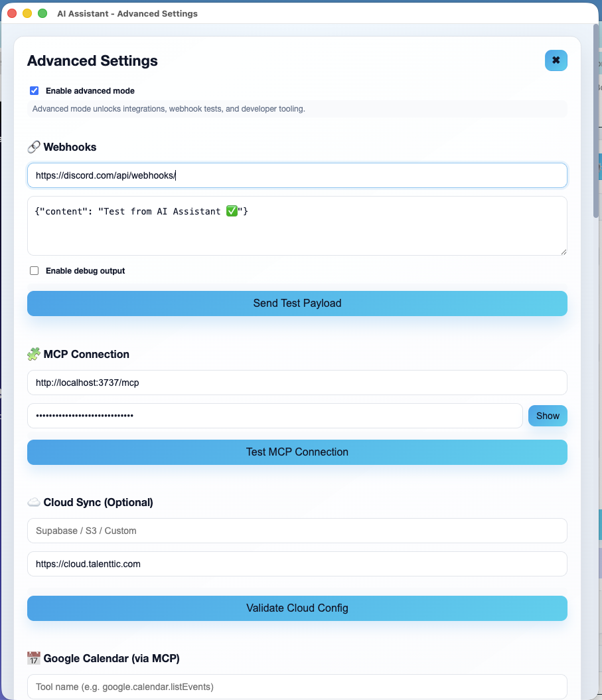
Task: Select the localhost MCP server URL field
Action: pos(297,383)
